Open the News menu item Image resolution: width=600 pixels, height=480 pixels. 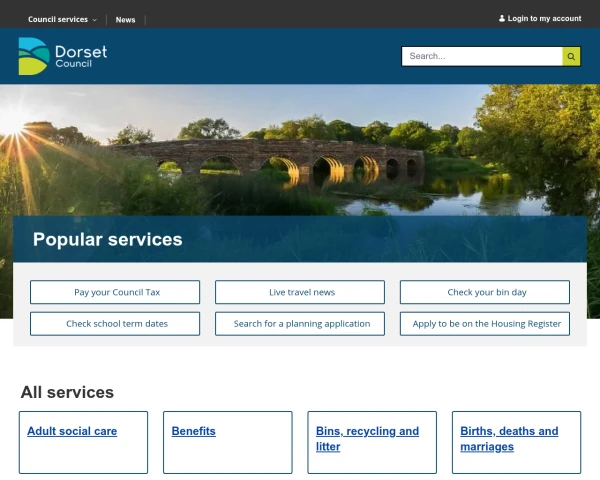(126, 20)
